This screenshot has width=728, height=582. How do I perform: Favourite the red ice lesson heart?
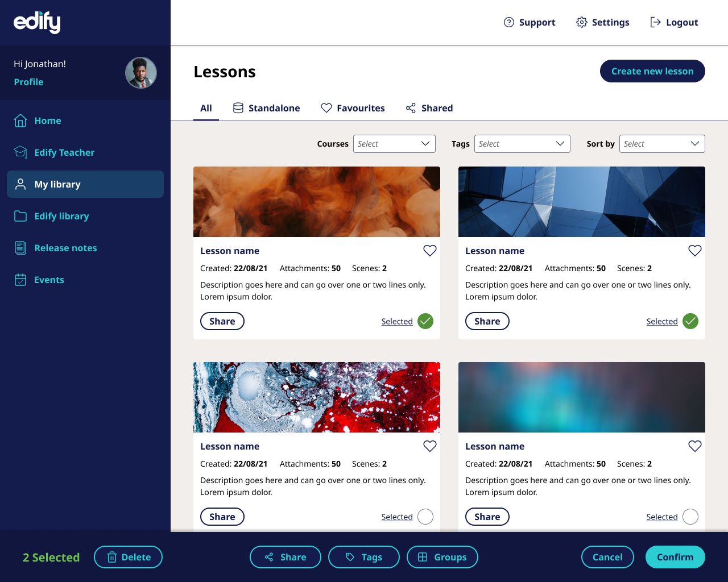coord(430,446)
